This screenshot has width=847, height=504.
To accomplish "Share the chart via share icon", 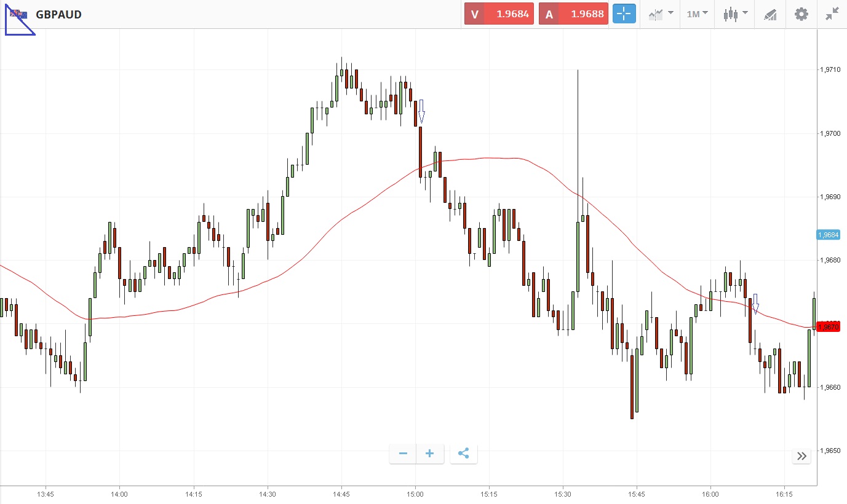I will click(x=464, y=454).
